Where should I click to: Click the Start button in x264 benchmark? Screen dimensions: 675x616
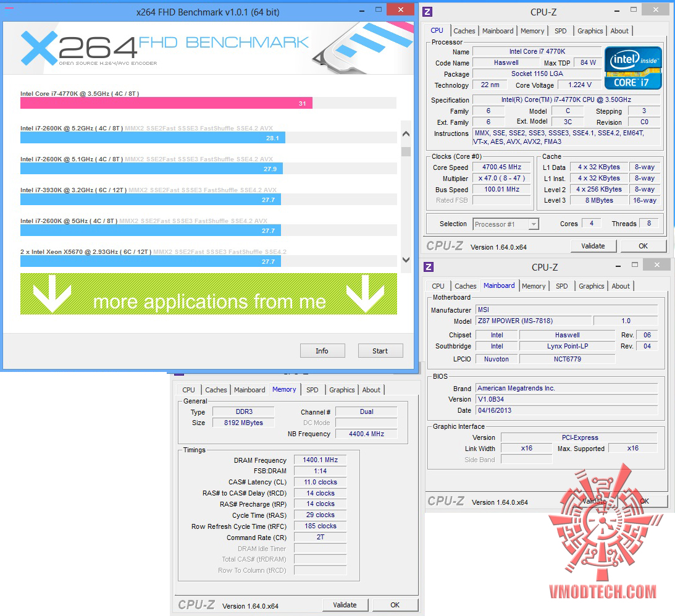coord(380,351)
